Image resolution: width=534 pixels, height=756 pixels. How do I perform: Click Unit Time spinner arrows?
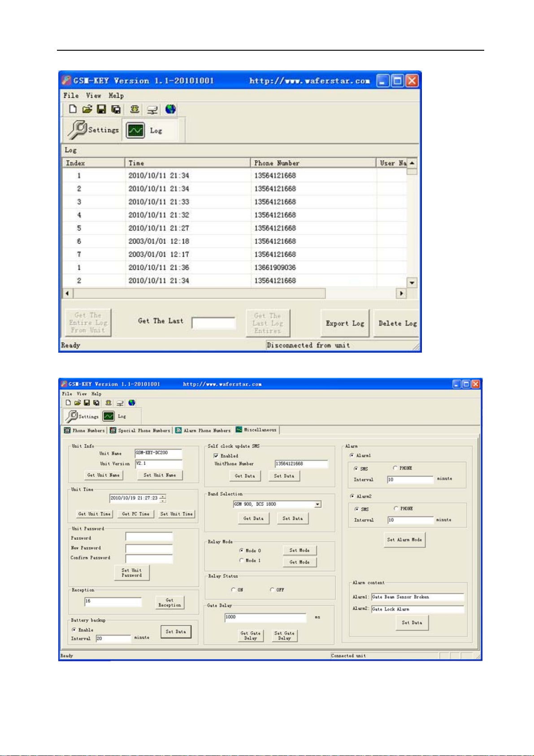(162, 498)
